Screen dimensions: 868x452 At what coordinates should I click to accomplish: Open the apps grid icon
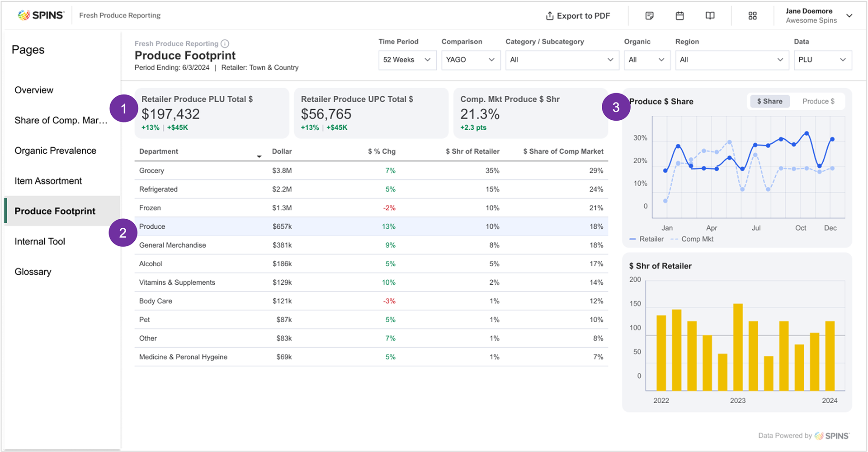[x=752, y=16]
